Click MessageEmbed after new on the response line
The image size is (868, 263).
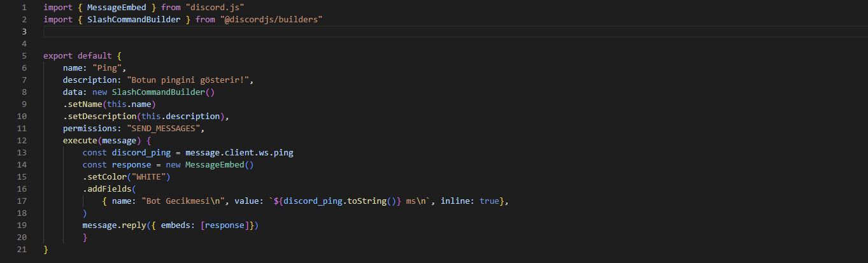coord(215,165)
